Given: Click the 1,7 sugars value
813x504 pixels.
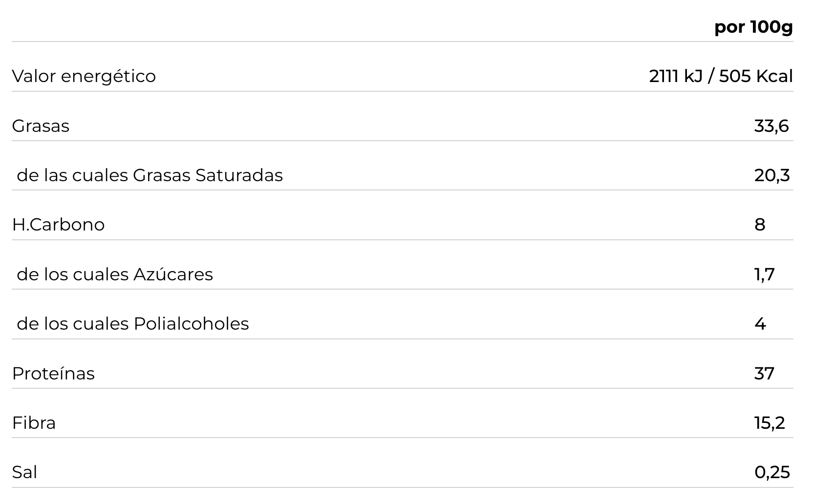Looking at the screenshot, I should (x=764, y=274).
